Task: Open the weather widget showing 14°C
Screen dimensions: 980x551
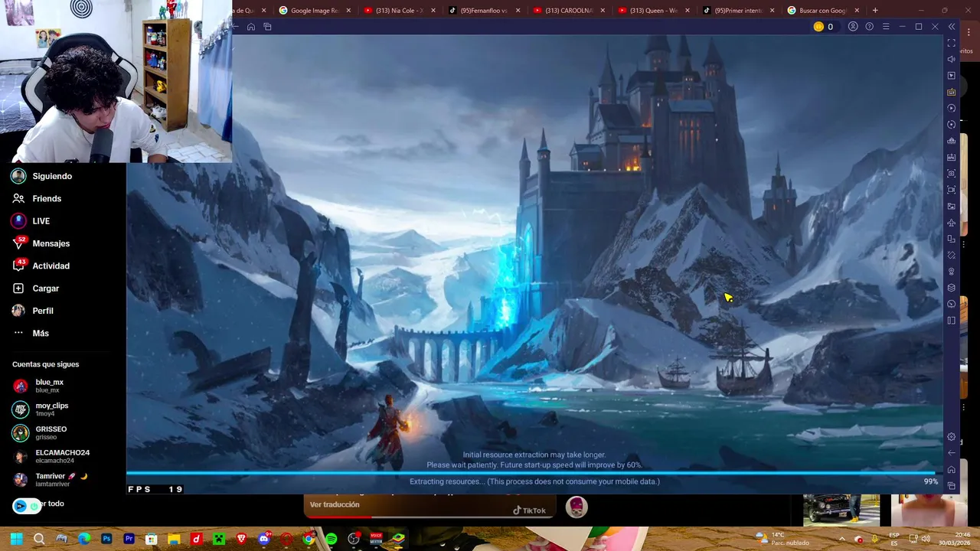Action: point(781,539)
